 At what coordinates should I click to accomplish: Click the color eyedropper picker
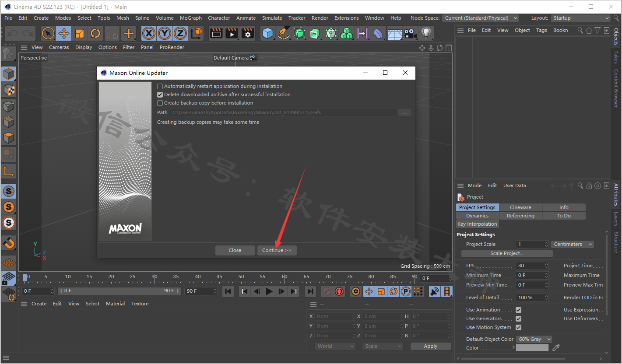click(556, 347)
